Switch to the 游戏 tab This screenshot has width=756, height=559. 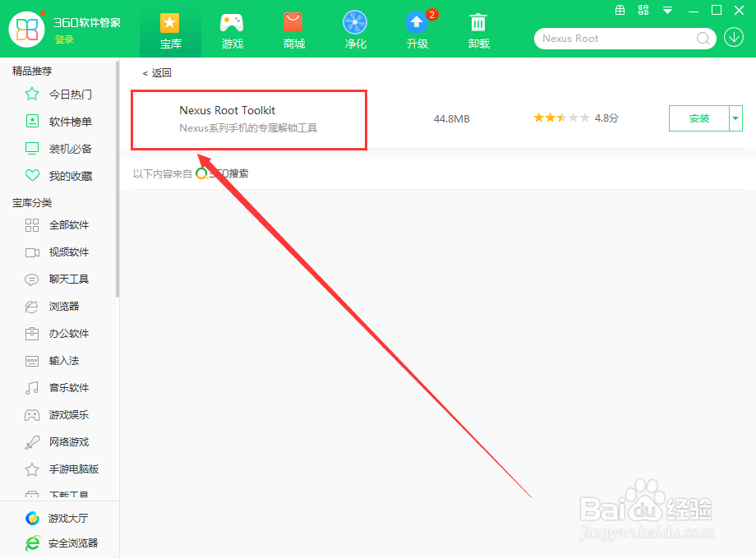pyautogui.click(x=232, y=30)
